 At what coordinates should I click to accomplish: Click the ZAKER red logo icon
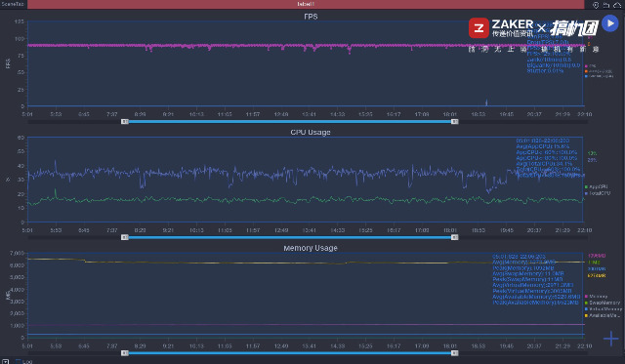click(x=479, y=28)
